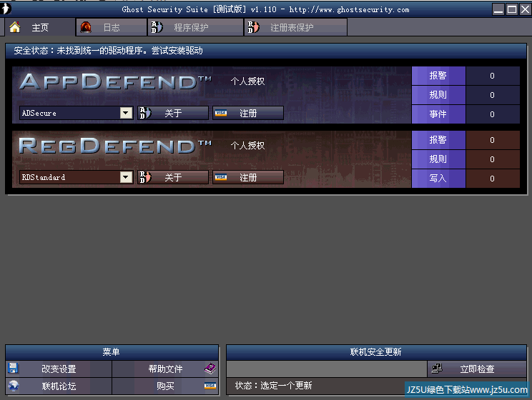Open the ADSecure dropdown arrow
The image size is (532, 400).
[x=127, y=113]
